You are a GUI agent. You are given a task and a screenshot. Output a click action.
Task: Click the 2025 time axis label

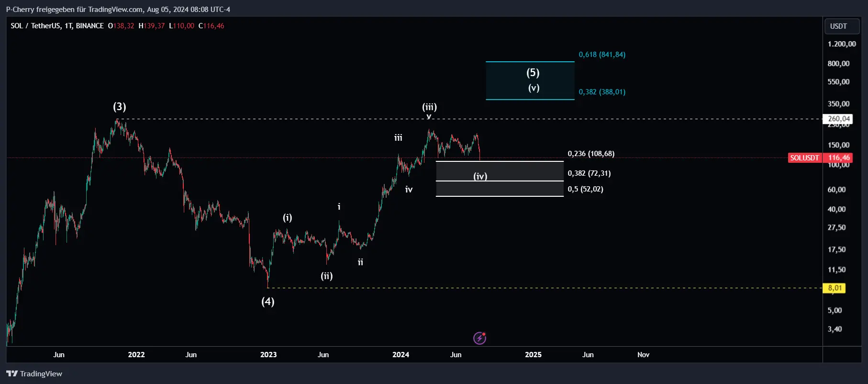coord(533,355)
